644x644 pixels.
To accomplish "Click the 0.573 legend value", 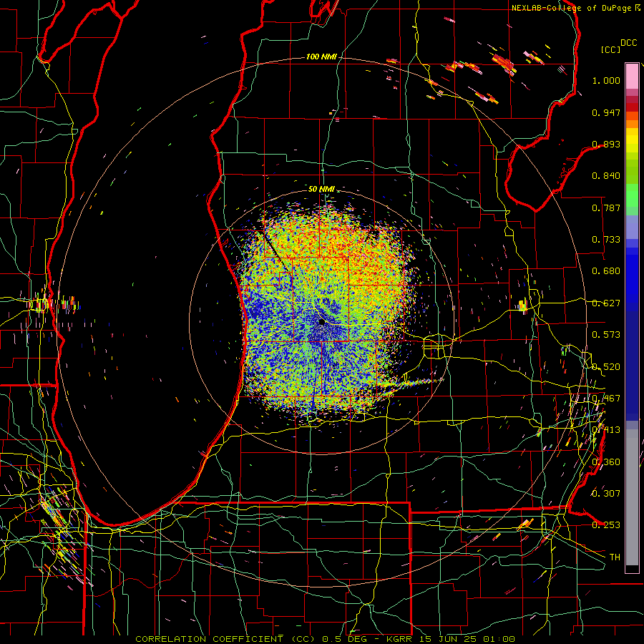I will click(606, 335).
